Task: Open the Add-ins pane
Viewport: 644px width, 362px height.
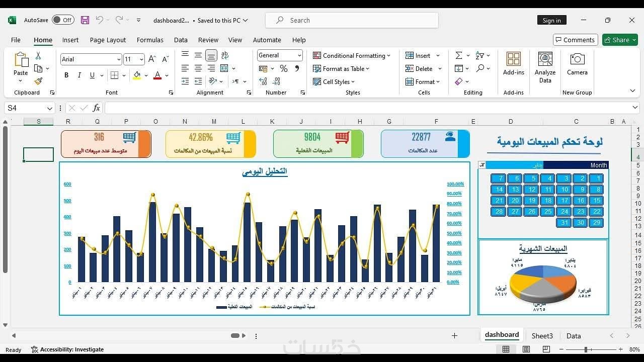Action: click(514, 64)
